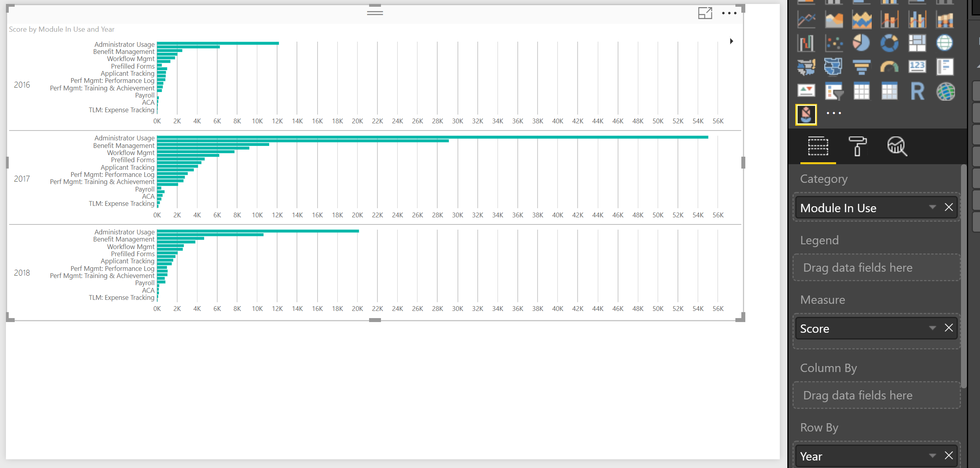This screenshot has width=980, height=468.
Task: Click the Category well heading
Action: coord(824,179)
